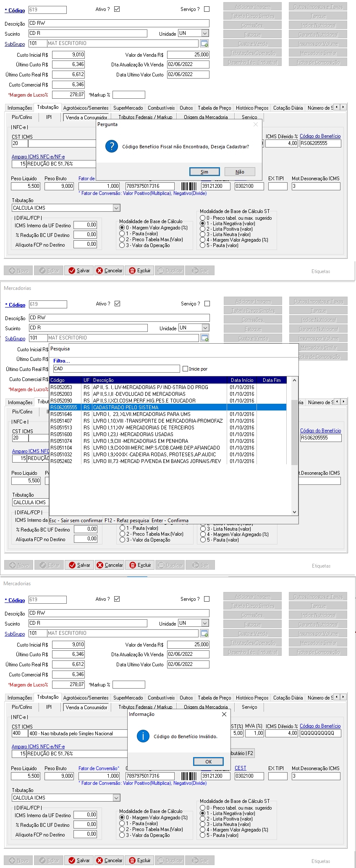Open Pis/Cofins sub-tab in Pergunta dialog window
Image resolution: width=356 pixels, height=868 pixels.
22,117
